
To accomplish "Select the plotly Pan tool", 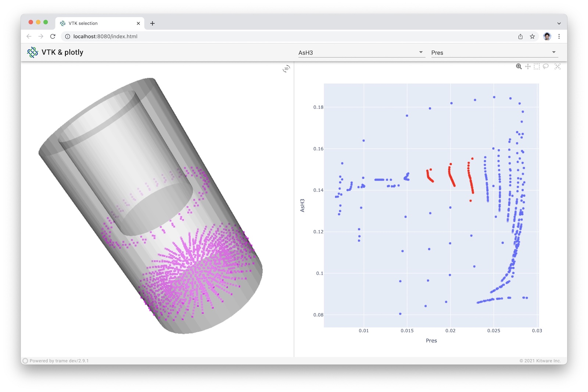I will point(528,67).
